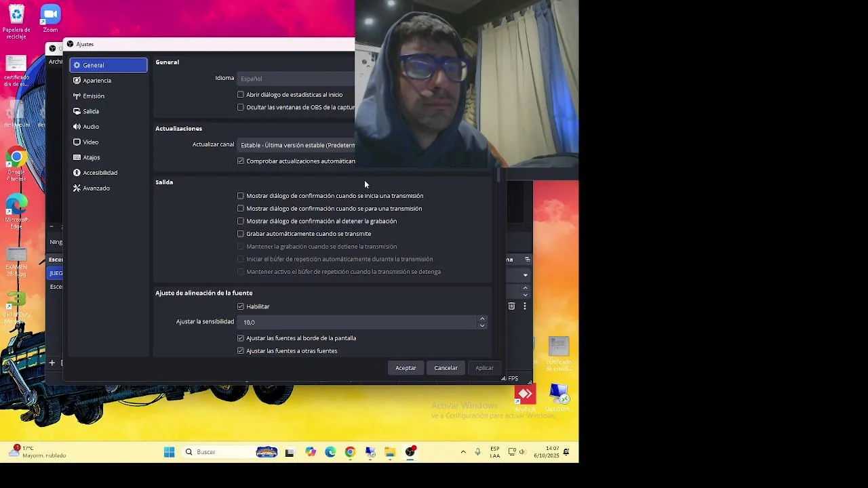This screenshot has height=488, width=868.
Task: Click the Aplicar button
Action: click(x=484, y=368)
